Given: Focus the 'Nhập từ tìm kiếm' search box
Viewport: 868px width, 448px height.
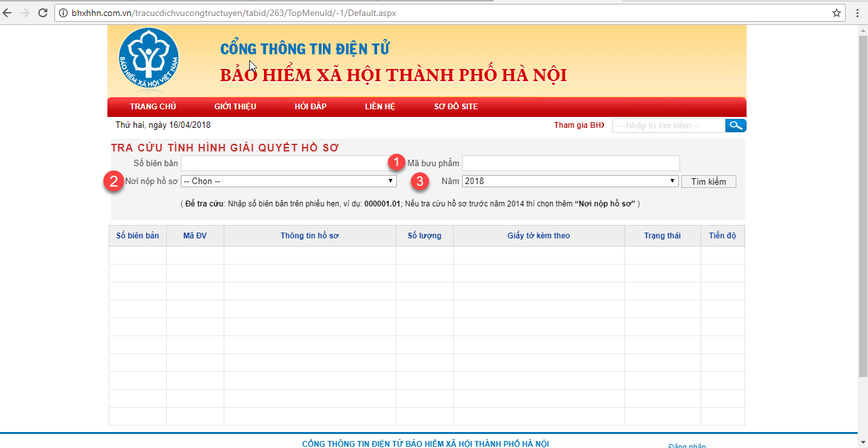Looking at the screenshot, I should 669,126.
